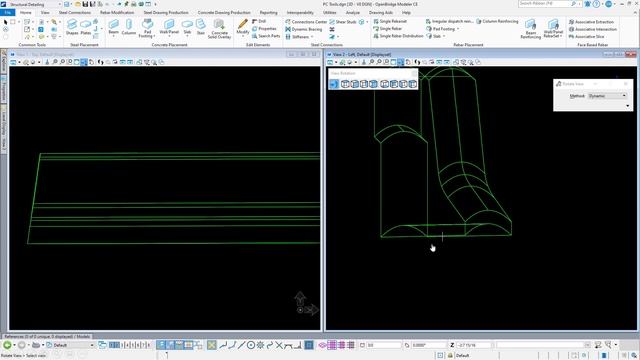Image resolution: width=640 pixels, height=360 pixels.
Task: Open Concrete Solid Overlay tool
Action: click(x=219, y=29)
